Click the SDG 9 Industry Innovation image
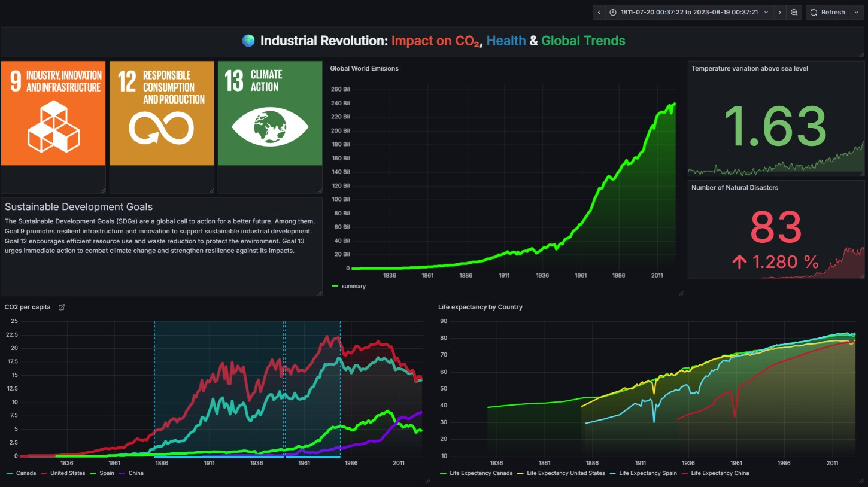Screen dimensions: 868x487 53,113
